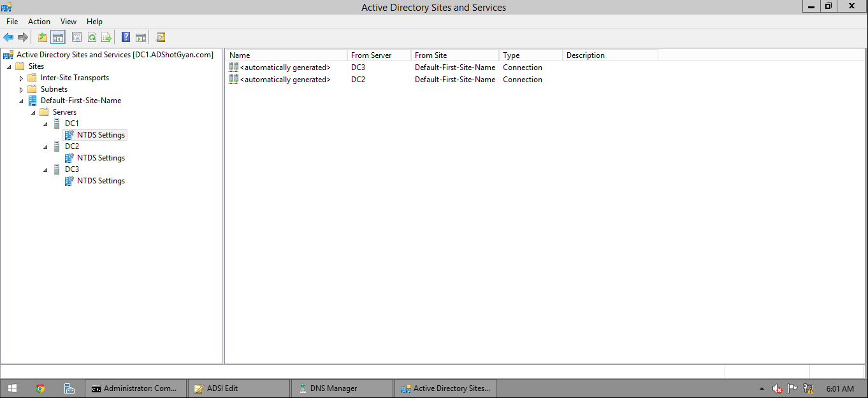Sort by the From Site column header
Screen dimensions: 868x398
(x=455, y=55)
